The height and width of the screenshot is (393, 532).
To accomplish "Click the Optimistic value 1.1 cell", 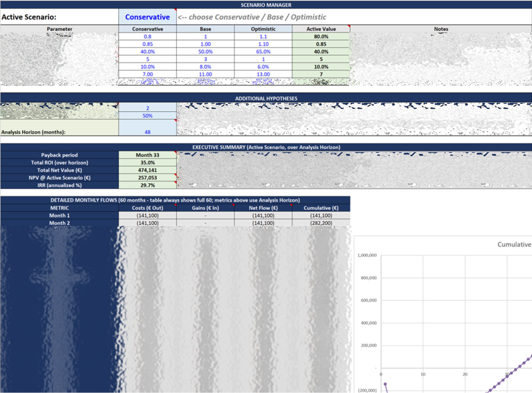I will tap(263, 36).
